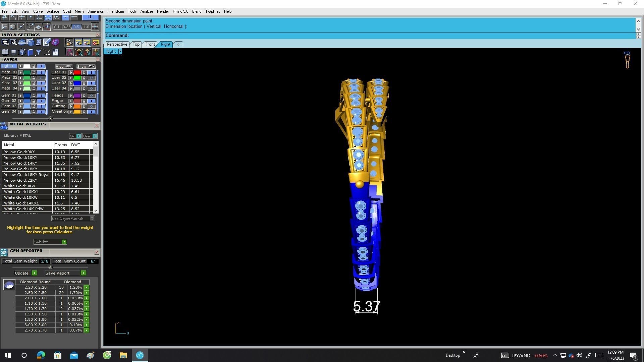
Task: Enable Use Object Materials option
Action: pyautogui.click(x=92, y=219)
